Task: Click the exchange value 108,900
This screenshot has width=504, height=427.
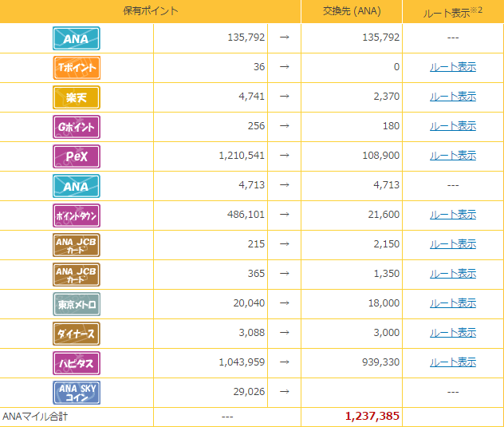Action: (x=381, y=156)
